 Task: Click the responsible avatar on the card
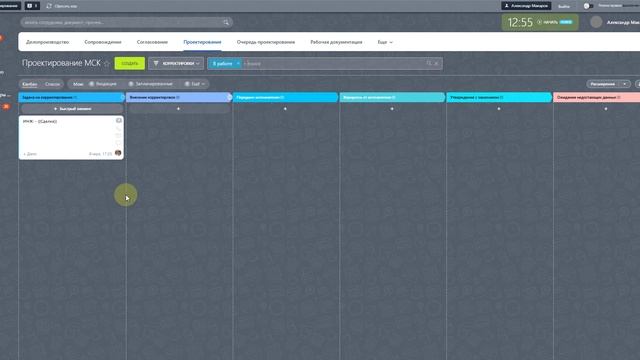[x=118, y=153]
